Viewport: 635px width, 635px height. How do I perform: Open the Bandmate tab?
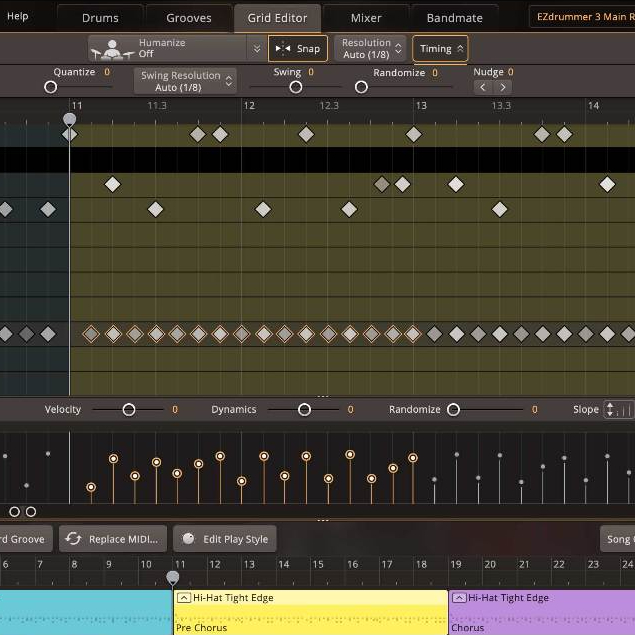(454, 18)
